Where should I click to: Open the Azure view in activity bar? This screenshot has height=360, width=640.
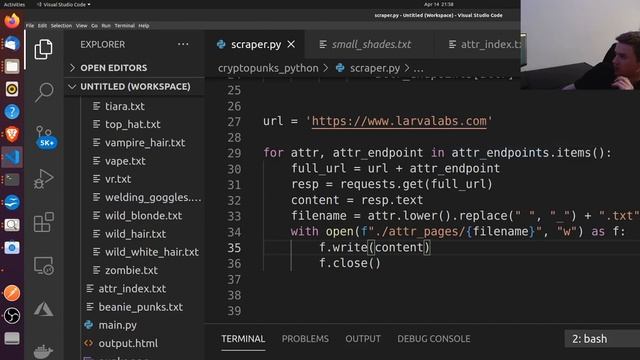pos(44,309)
